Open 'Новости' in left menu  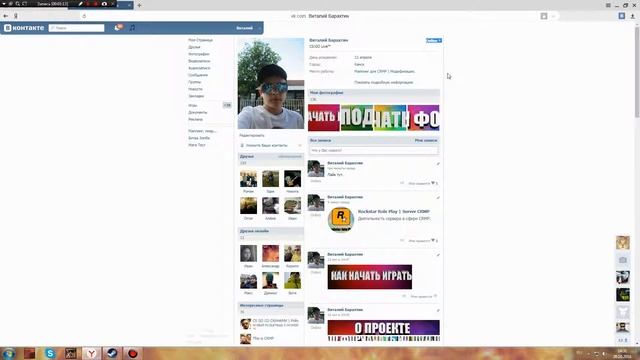point(196,89)
